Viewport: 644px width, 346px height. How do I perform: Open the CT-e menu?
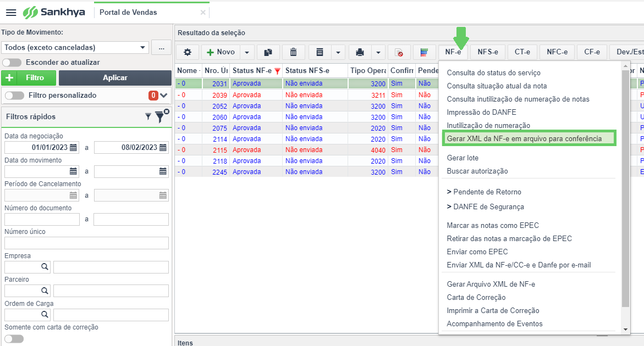pyautogui.click(x=522, y=52)
